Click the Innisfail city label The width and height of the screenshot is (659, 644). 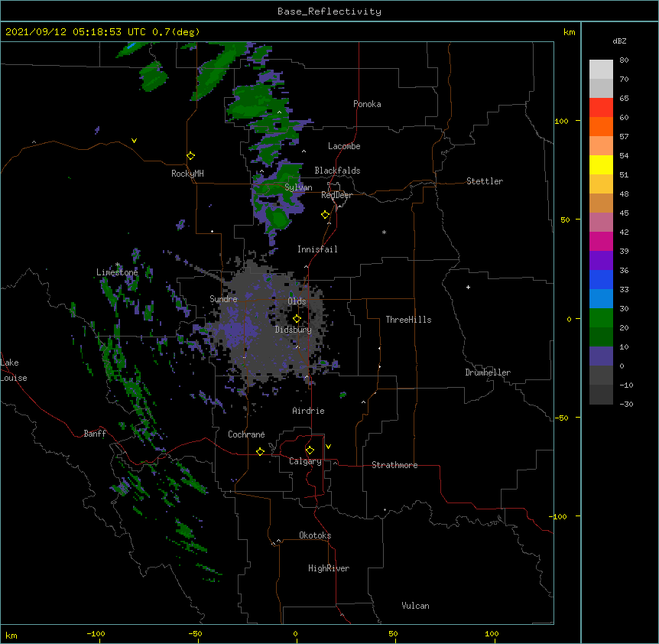pyautogui.click(x=317, y=249)
